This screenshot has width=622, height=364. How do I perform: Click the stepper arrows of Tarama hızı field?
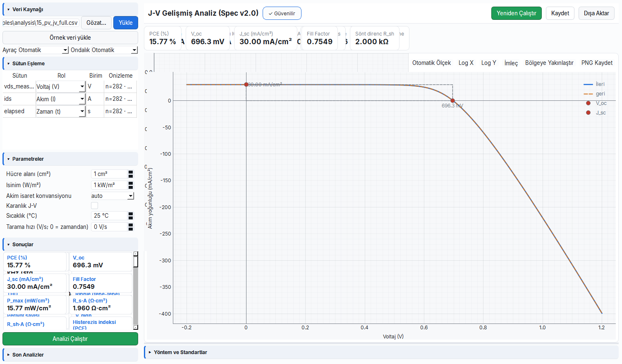tap(131, 227)
